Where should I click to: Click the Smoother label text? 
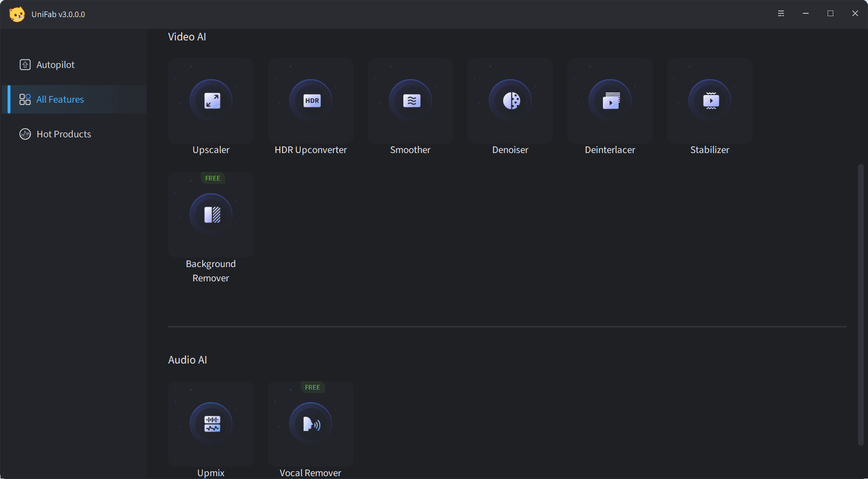click(x=410, y=150)
